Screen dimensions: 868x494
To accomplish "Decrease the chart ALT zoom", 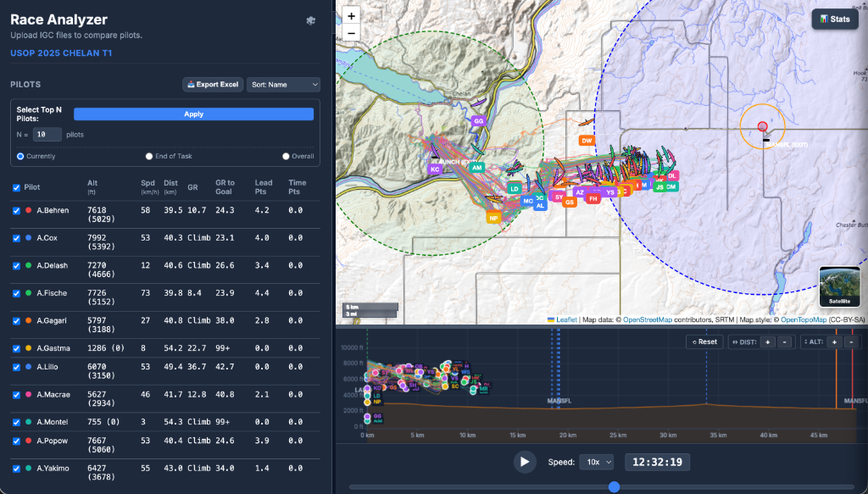I will (851, 342).
